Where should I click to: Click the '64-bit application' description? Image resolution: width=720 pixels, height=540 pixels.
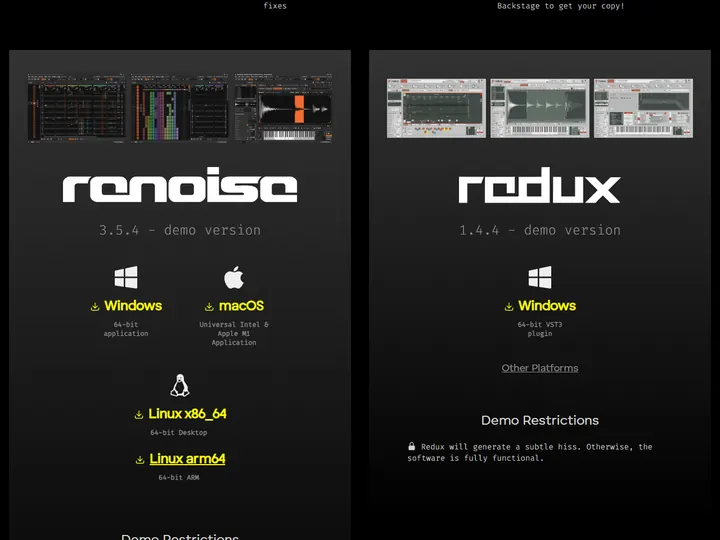coord(126,329)
